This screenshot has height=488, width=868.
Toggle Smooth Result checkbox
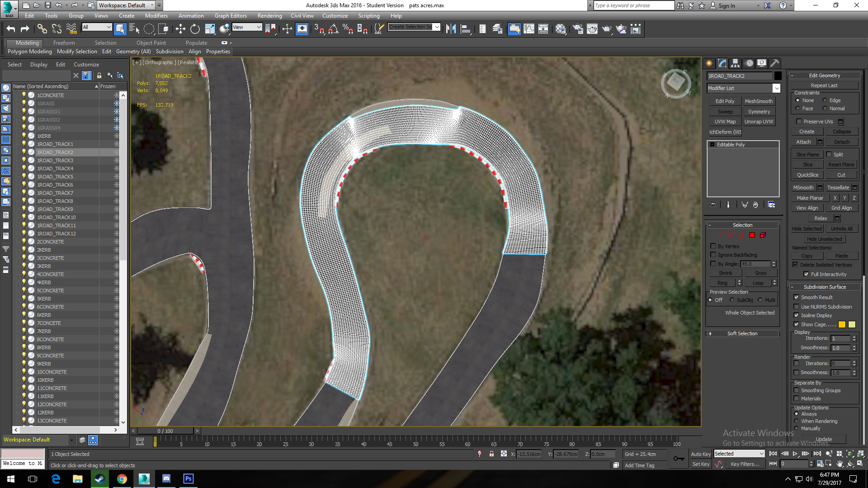point(797,297)
